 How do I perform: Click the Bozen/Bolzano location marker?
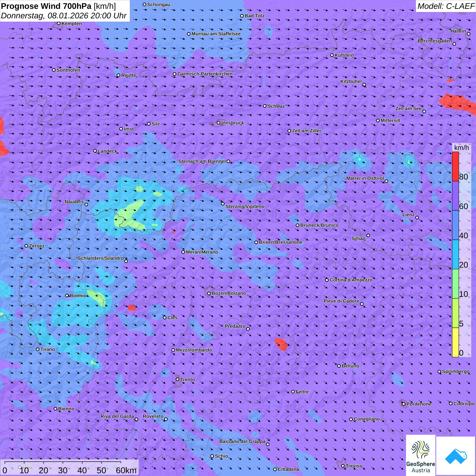209,293
